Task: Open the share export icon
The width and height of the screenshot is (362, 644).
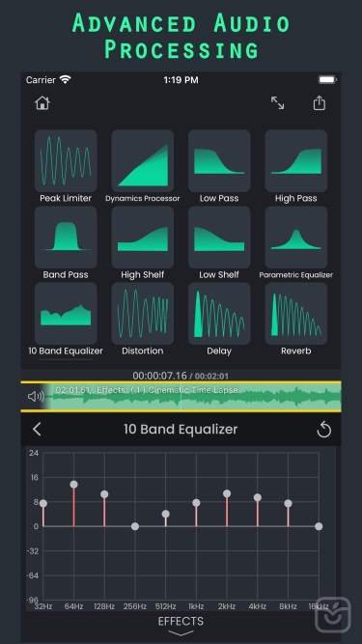Action: (320, 103)
